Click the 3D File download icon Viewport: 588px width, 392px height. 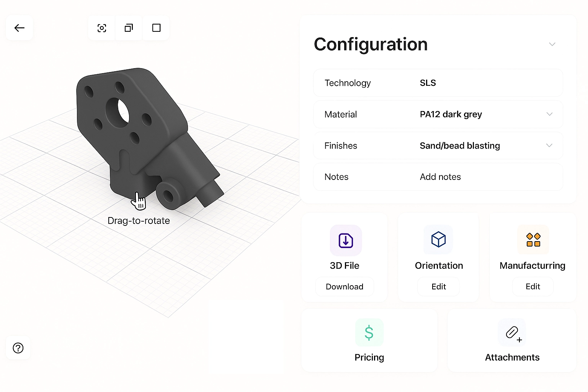point(346,240)
